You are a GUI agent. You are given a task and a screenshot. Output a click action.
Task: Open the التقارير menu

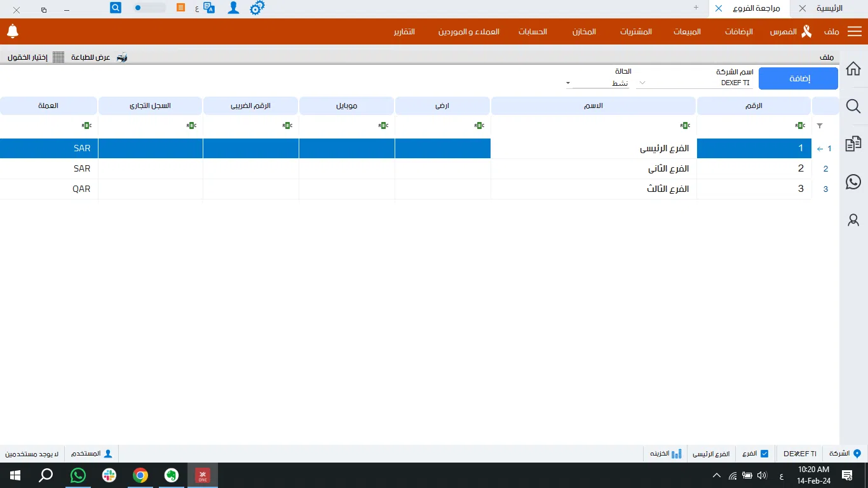[x=404, y=31]
